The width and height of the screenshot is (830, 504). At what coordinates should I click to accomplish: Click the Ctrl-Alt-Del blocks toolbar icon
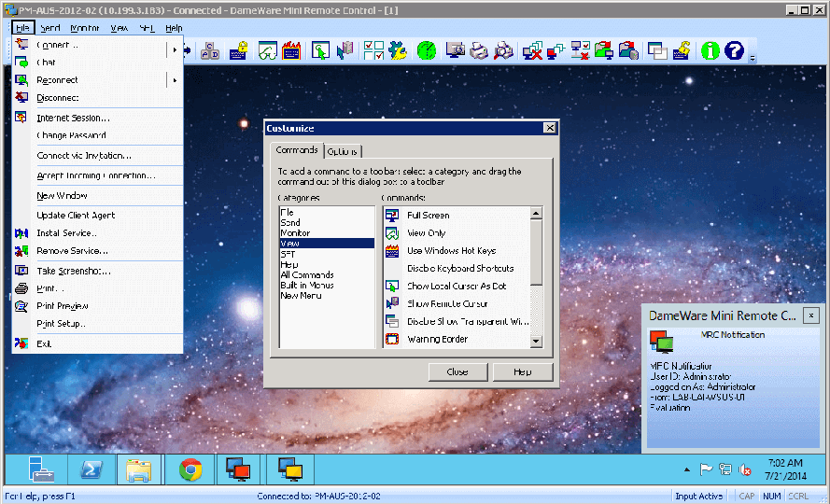[210, 50]
